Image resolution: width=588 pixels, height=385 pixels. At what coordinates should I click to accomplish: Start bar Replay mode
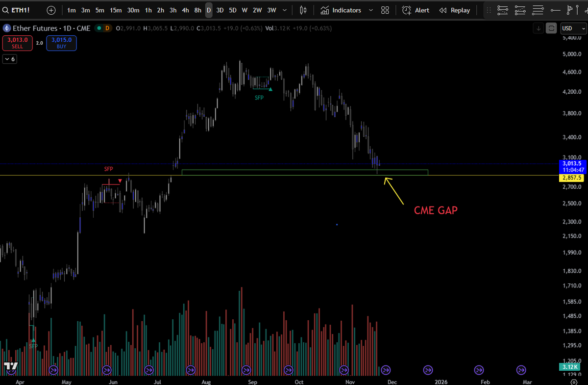click(x=455, y=10)
